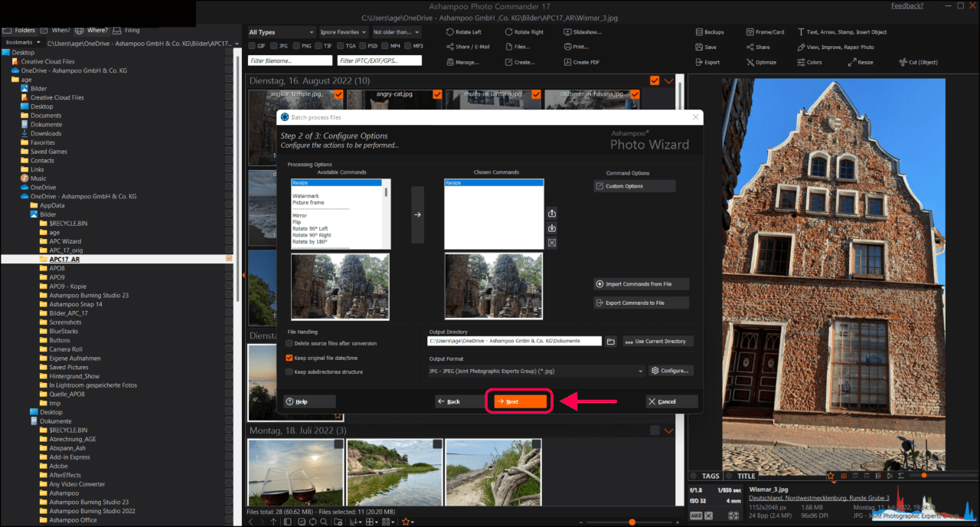The width and height of the screenshot is (980, 527).
Task: Toggle the GIF file type filter
Action: coord(253,46)
